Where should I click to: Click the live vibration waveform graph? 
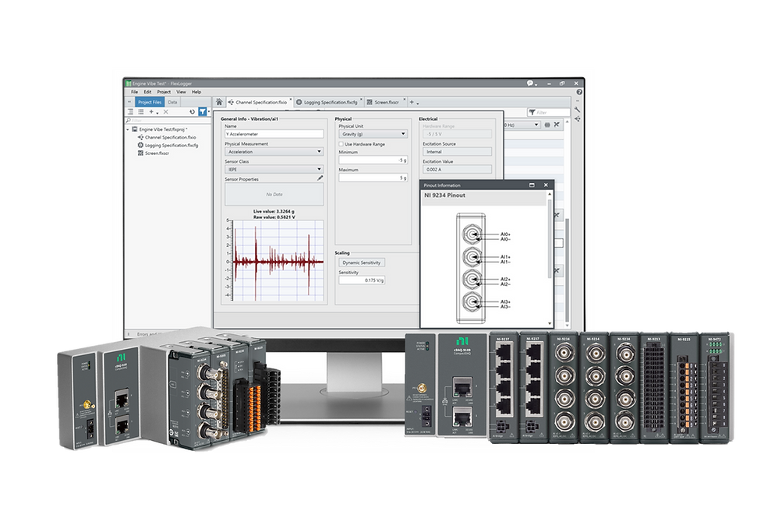(278, 260)
